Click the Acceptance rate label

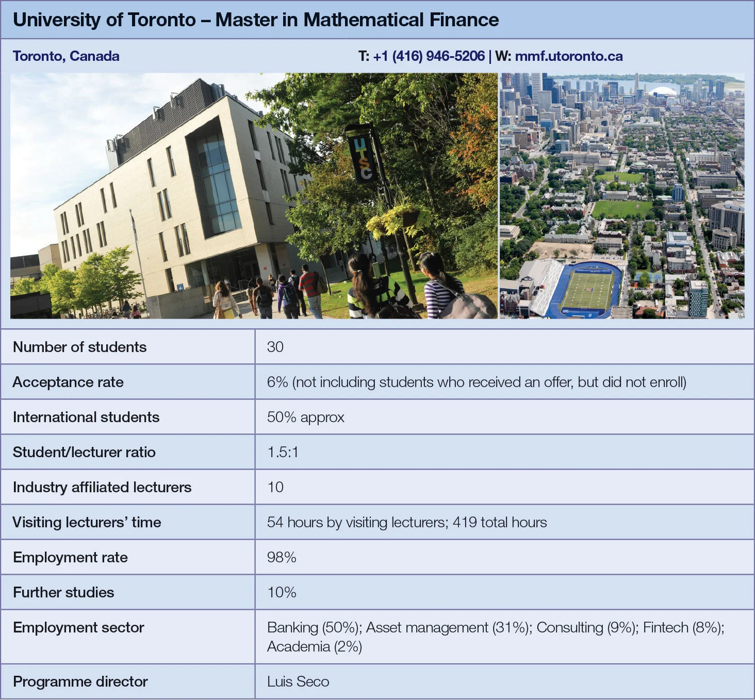coord(68,382)
